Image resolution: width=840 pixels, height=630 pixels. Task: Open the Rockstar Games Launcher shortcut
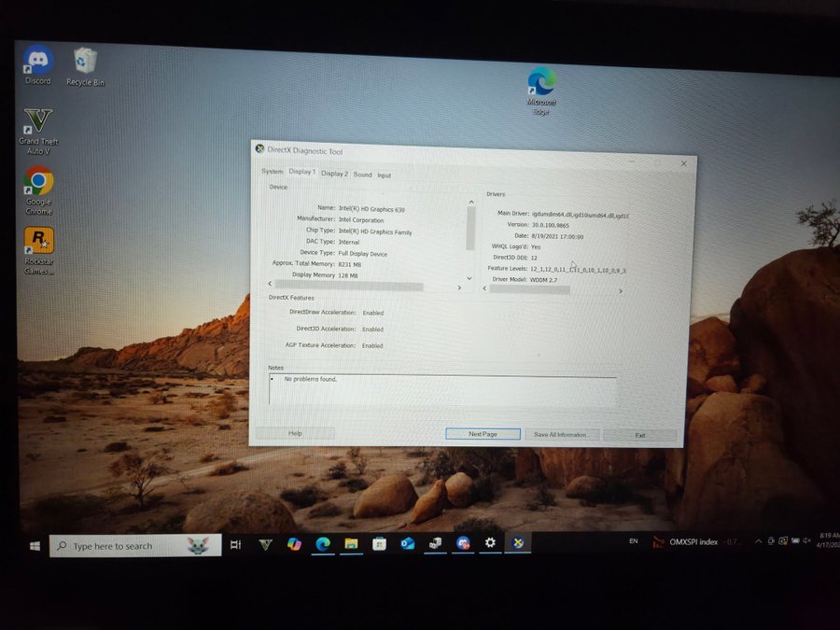point(38,242)
